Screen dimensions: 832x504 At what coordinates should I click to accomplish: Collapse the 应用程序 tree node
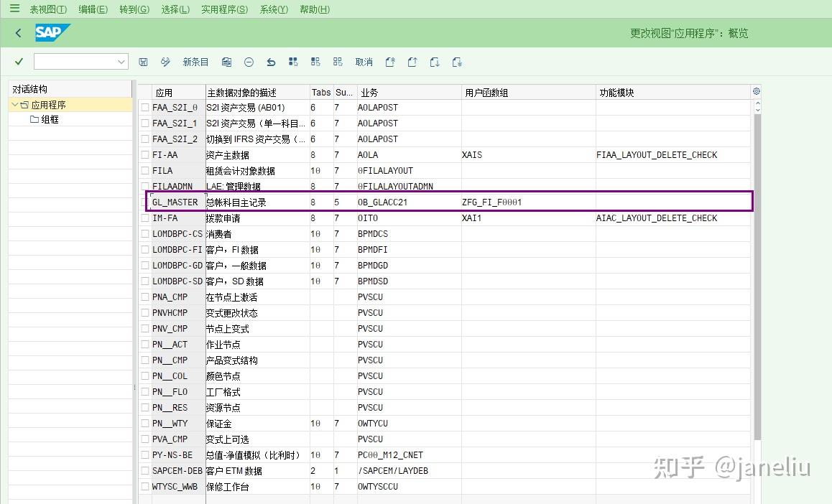(16, 104)
